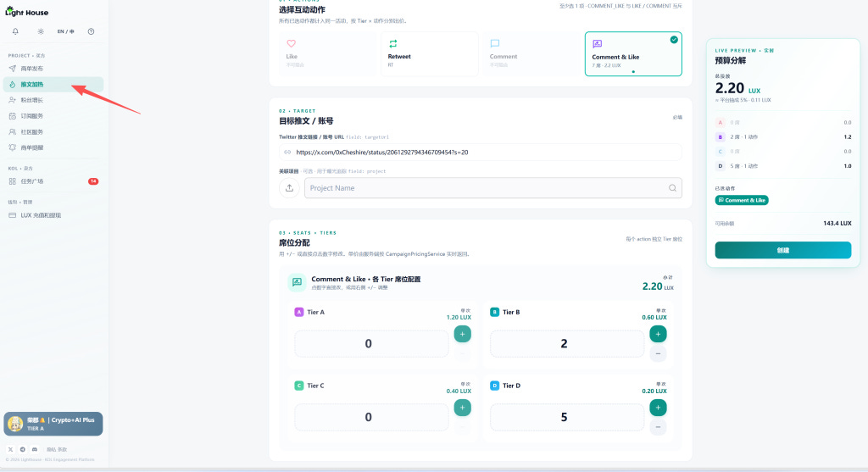868x472 pixels.
Task: Open the calendar icon sidebar item
Action: point(53,116)
